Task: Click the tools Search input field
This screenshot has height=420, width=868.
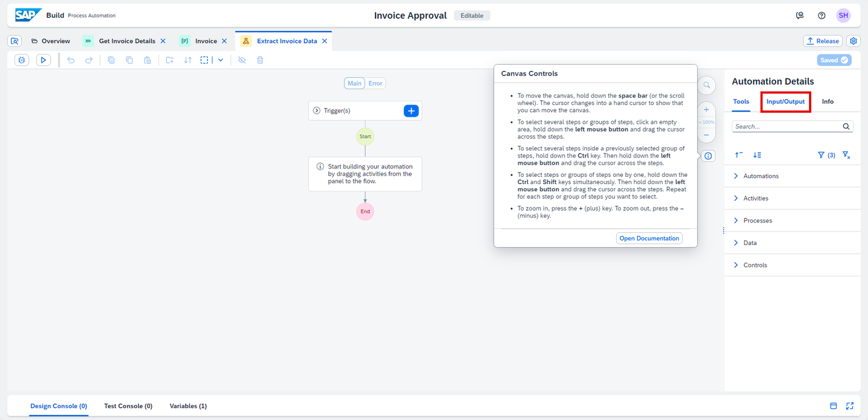Action: click(786, 127)
